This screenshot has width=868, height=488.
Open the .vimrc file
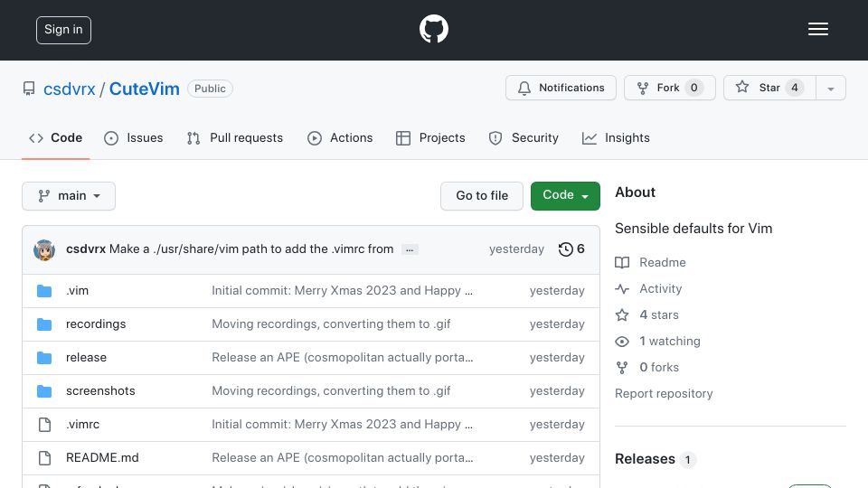pos(82,424)
